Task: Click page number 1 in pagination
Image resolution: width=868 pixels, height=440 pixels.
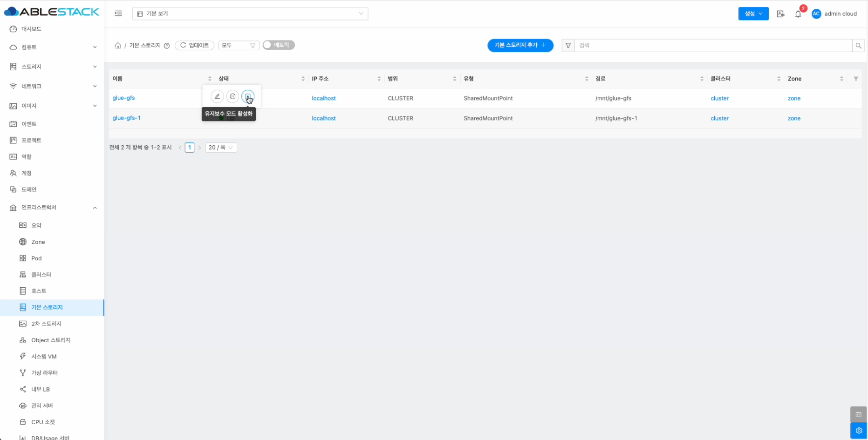Action: (x=190, y=148)
